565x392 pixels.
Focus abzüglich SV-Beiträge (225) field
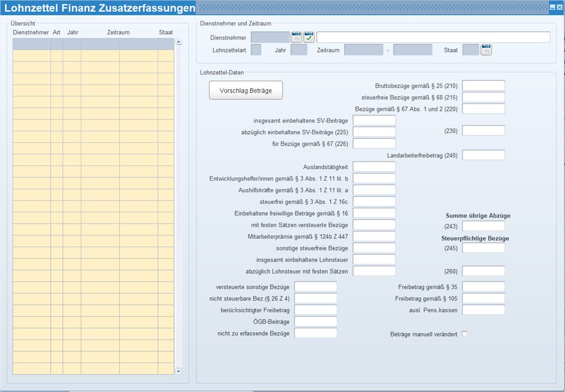click(374, 132)
